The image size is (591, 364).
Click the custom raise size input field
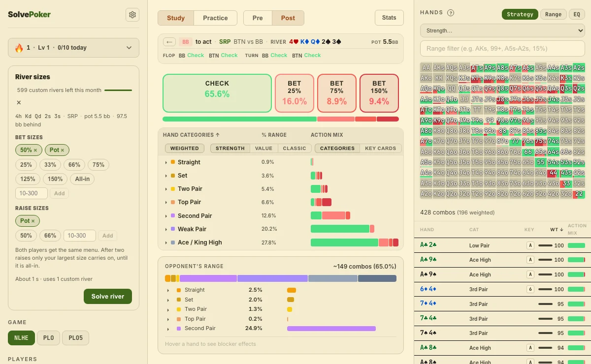click(x=80, y=236)
